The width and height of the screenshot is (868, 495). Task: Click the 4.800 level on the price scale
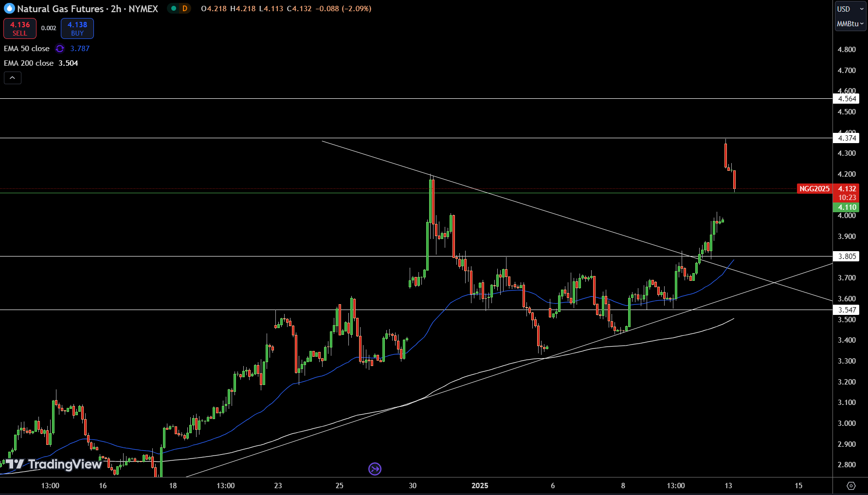847,50
